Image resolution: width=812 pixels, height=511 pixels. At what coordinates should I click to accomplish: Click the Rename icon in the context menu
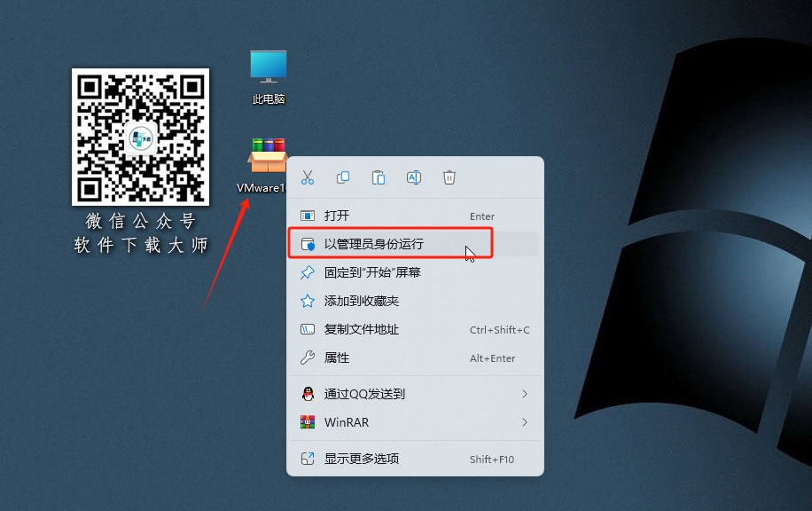(414, 177)
